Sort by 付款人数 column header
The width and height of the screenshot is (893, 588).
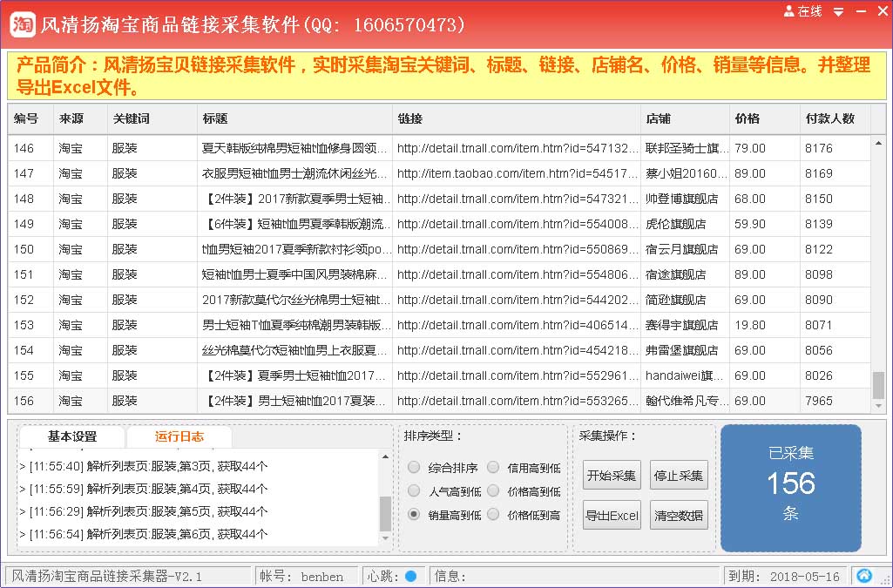coord(835,118)
